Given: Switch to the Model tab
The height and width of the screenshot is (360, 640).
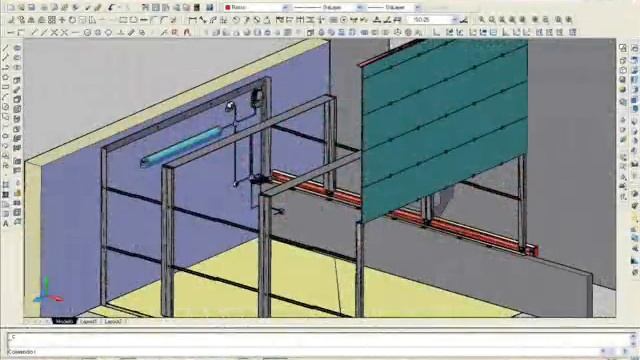Looking at the screenshot, I should [64, 322].
